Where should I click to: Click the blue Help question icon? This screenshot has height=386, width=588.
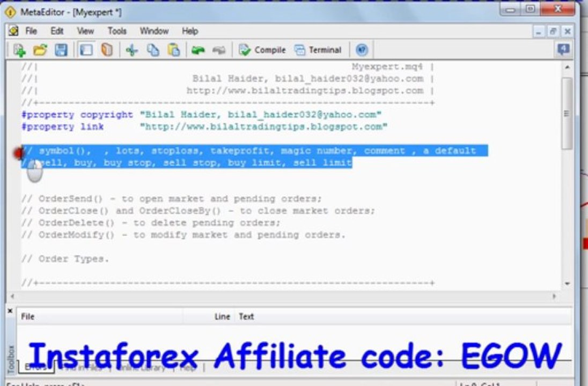pyautogui.click(x=362, y=50)
